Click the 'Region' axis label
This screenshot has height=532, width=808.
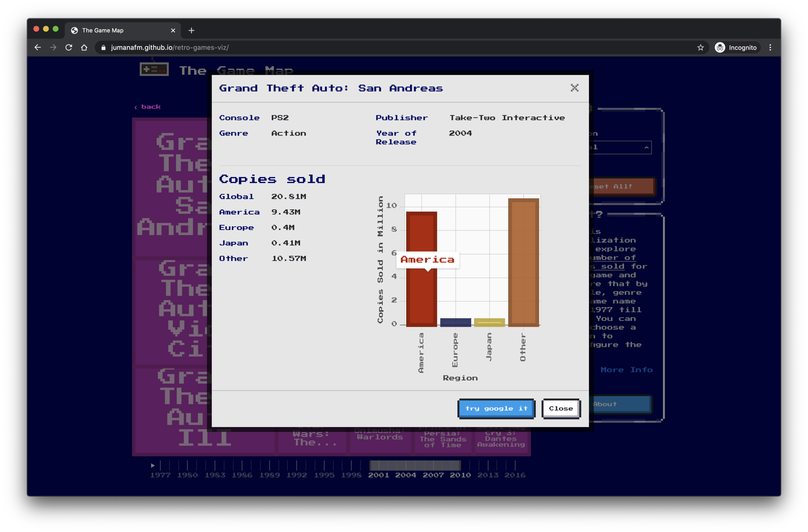(460, 378)
